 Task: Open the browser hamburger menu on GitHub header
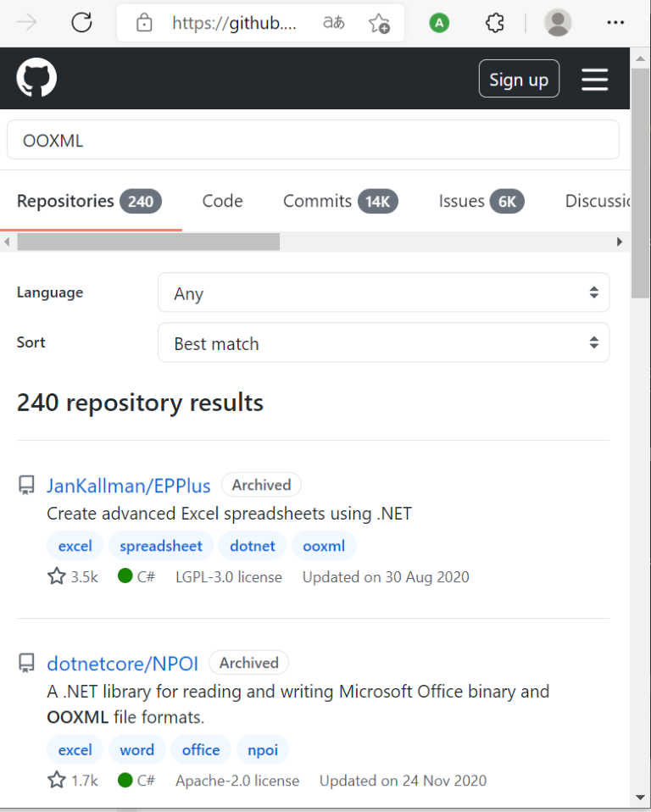point(594,79)
